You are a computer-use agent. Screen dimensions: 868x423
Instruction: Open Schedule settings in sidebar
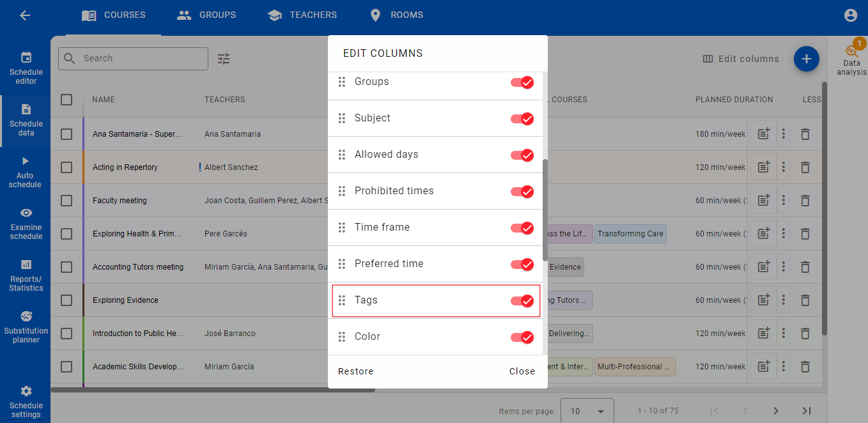pos(26,402)
